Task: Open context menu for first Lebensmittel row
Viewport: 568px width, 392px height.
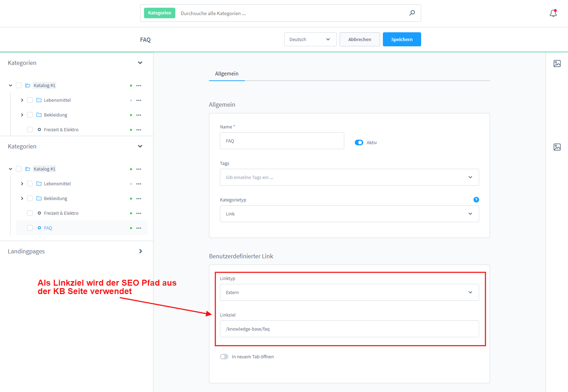Action: coord(139,100)
